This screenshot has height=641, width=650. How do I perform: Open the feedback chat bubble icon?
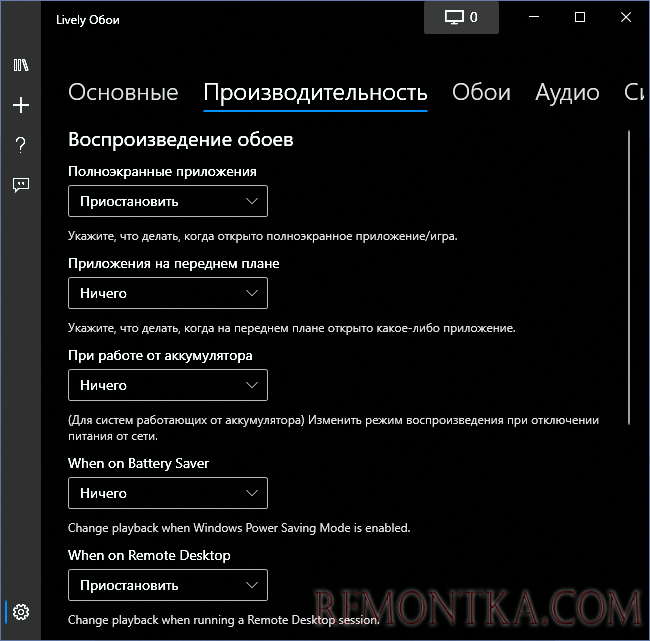click(x=21, y=185)
